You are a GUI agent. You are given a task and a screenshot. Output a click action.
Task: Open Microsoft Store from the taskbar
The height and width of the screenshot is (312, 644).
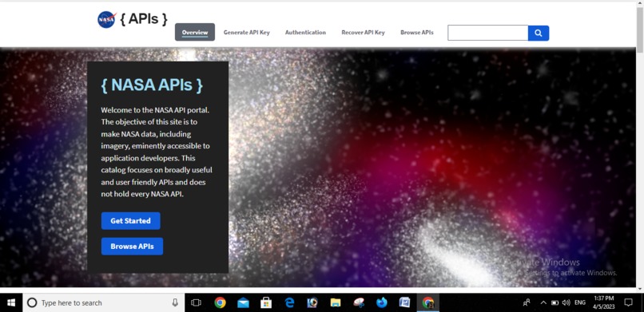(x=266, y=302)
